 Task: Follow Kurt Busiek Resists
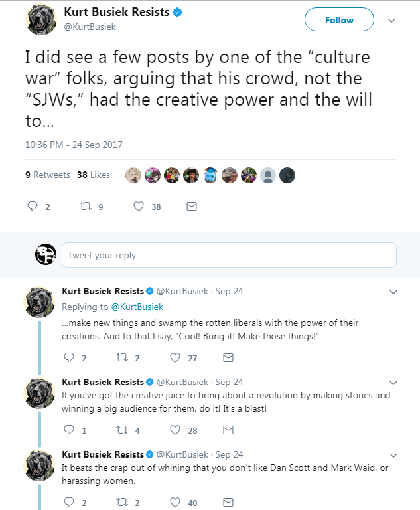point(339,19)
